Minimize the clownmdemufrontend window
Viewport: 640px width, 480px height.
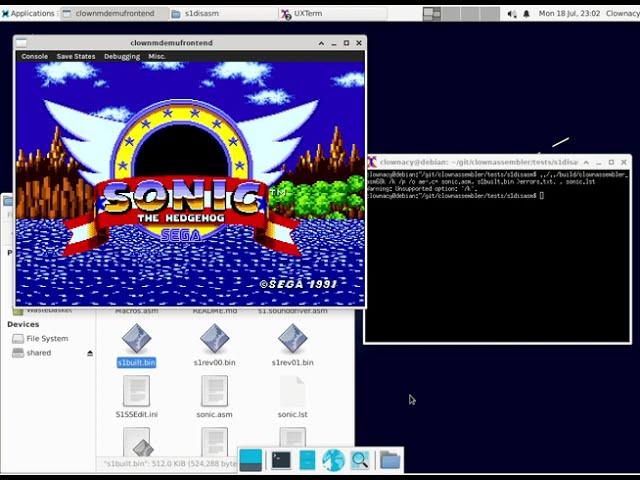[x=334, y=43]
